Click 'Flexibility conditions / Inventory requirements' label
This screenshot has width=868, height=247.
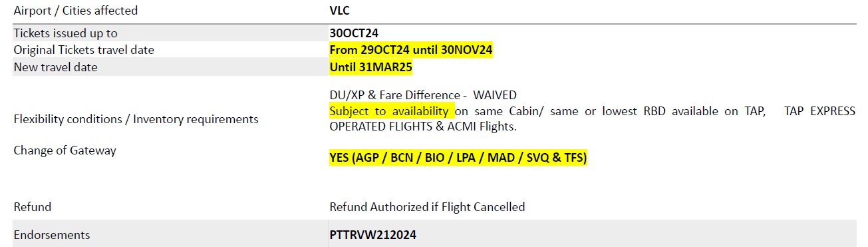click(x=136, y=119)
